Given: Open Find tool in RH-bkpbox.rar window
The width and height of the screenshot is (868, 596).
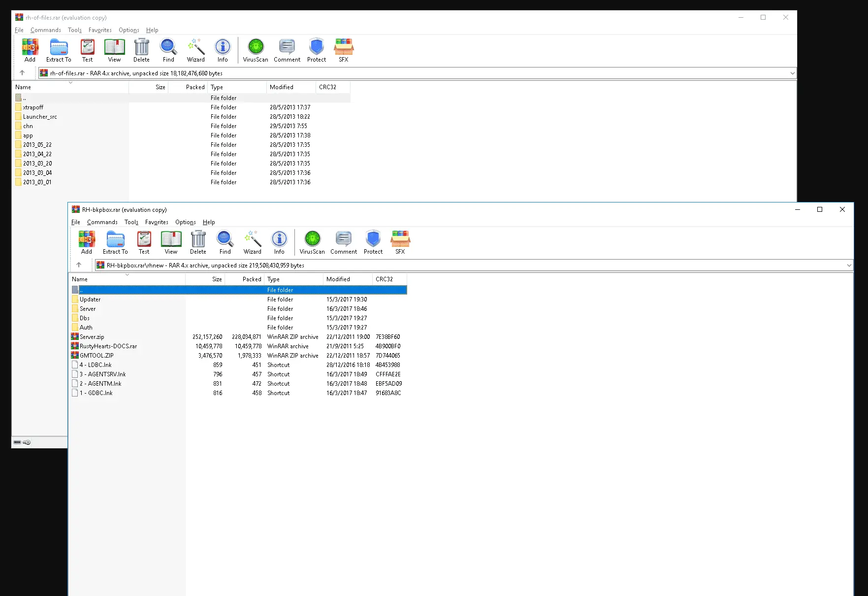Looking at the screenshot, I should 225,242.
